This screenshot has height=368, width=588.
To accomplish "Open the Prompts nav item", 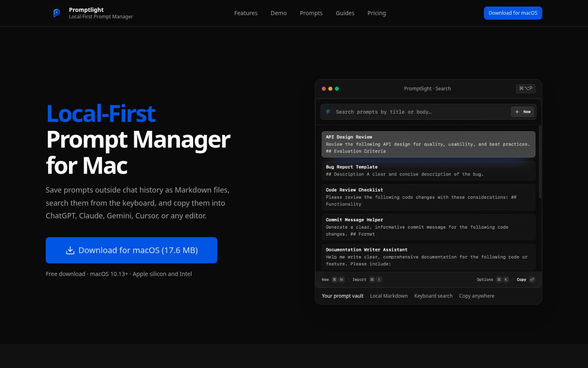I will pyautogui.click(x=311, y=13).
